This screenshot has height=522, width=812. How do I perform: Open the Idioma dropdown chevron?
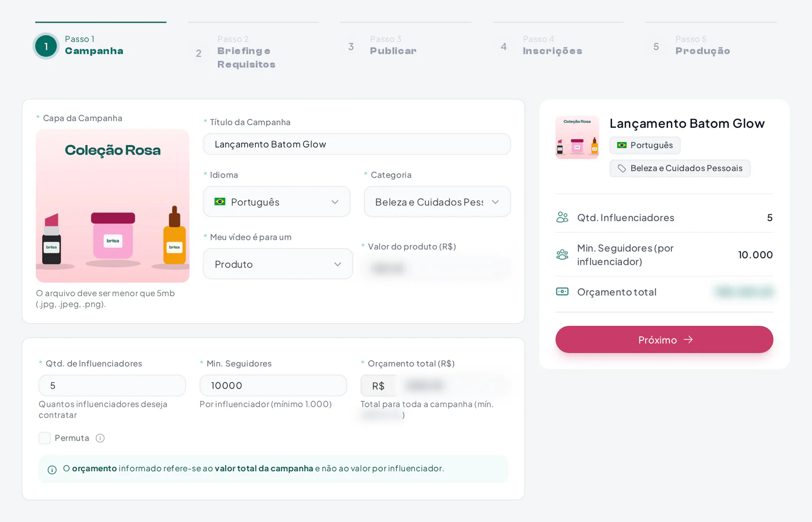click(335, 202)
